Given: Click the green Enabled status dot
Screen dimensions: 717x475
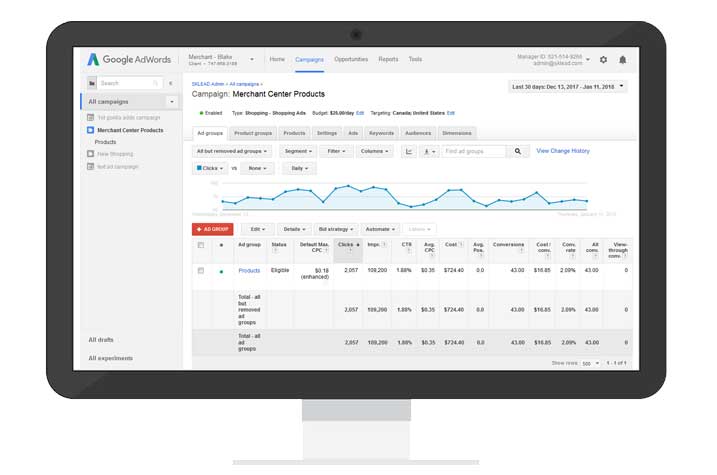Looking at the screenshot, I should click(201, 113).
